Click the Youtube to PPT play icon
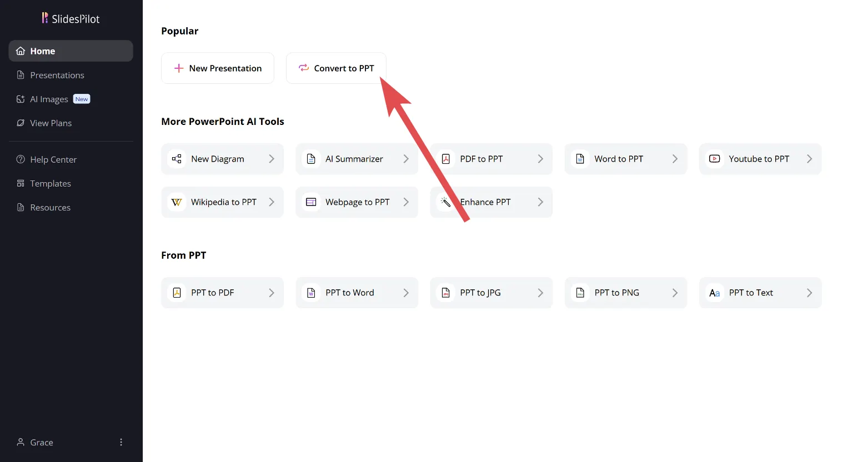The image size is (868, 462). pyautogui.click(x=714, y=159)
